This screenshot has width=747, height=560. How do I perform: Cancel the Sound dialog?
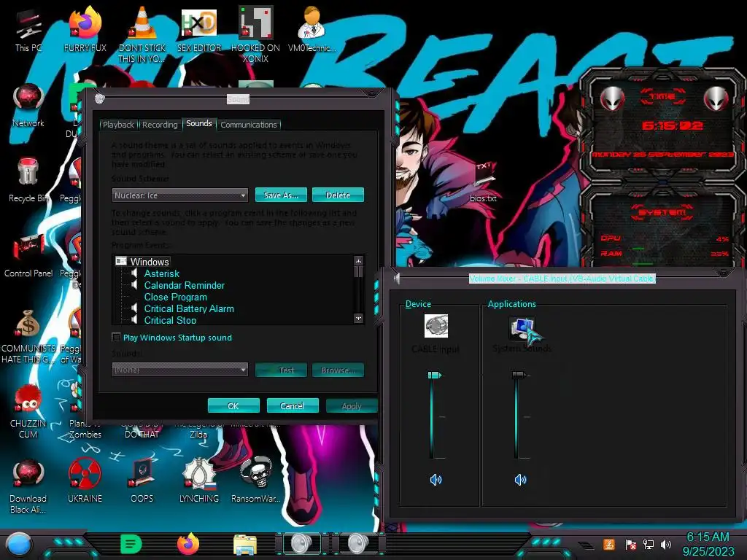coord(292,405)
